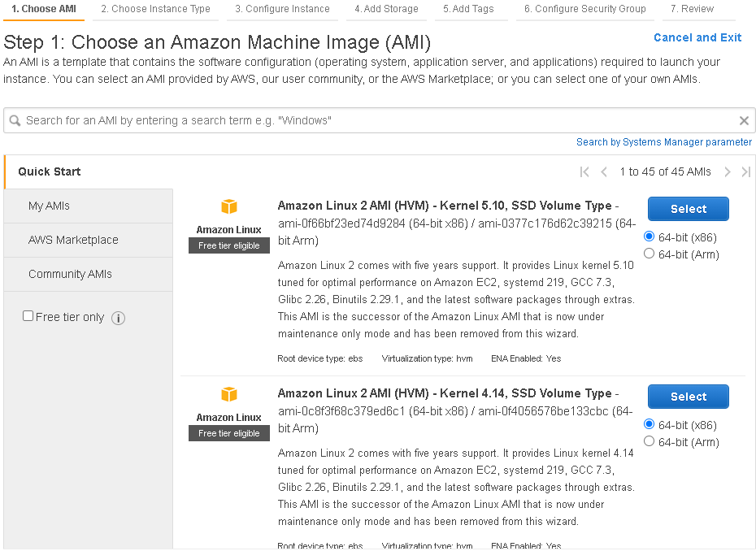Viewport: 756px width, 551px height.
Task: Go to last page of AMIs
Action: 746,172
